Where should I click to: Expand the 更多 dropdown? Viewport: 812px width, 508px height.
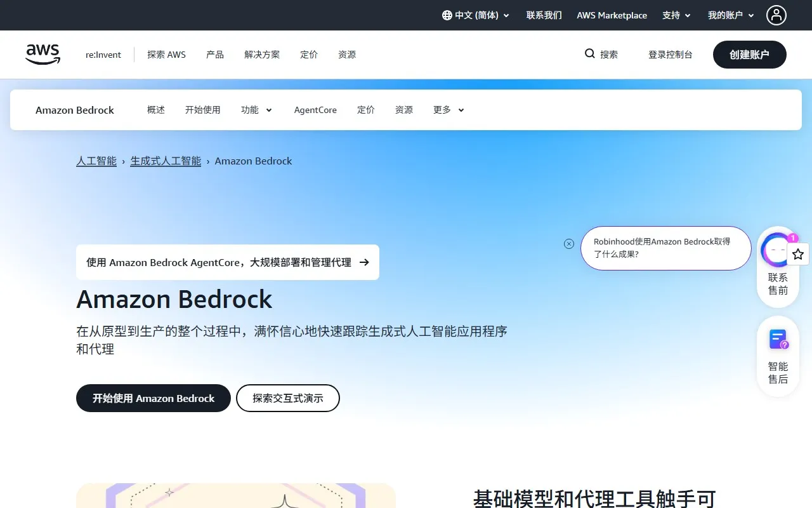(x=448, y=110)
